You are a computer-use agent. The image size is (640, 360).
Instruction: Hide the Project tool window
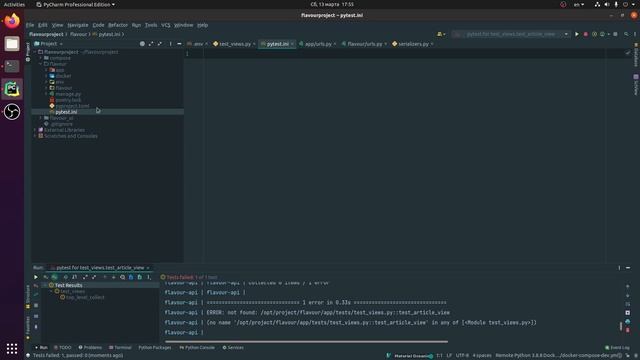(x=179, y=44)
